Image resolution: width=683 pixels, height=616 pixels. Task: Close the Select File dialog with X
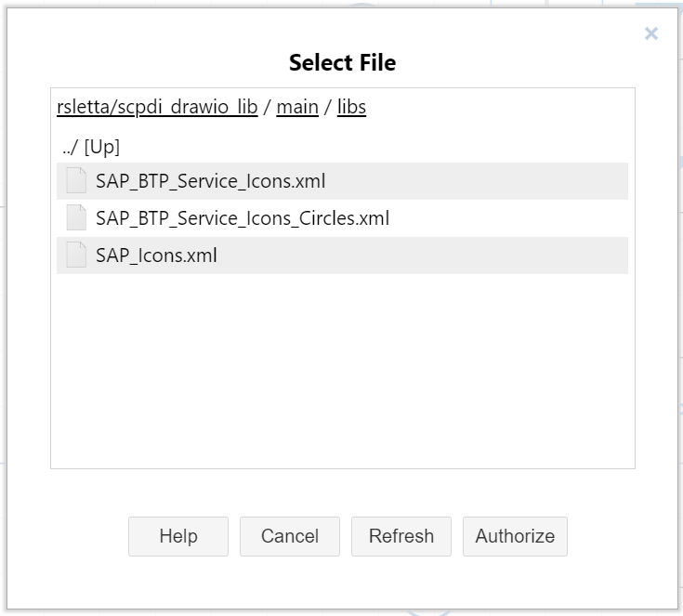[651, 34]
